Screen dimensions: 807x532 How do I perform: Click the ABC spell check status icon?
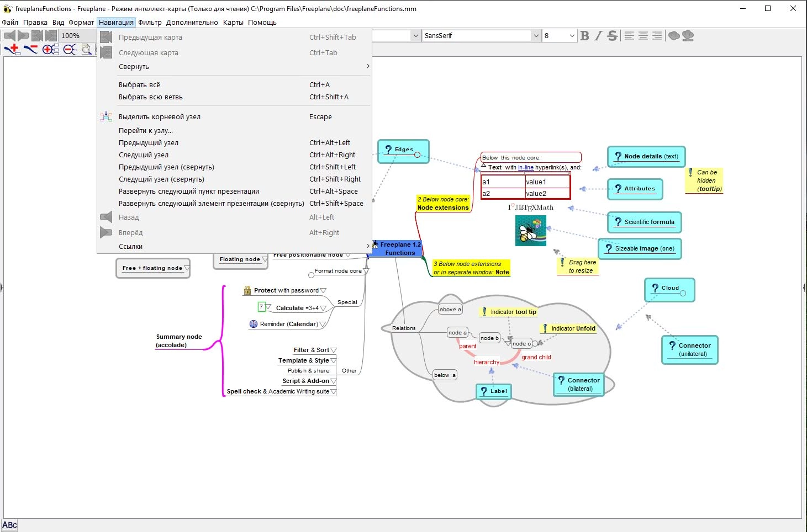[x=9, y=525]
